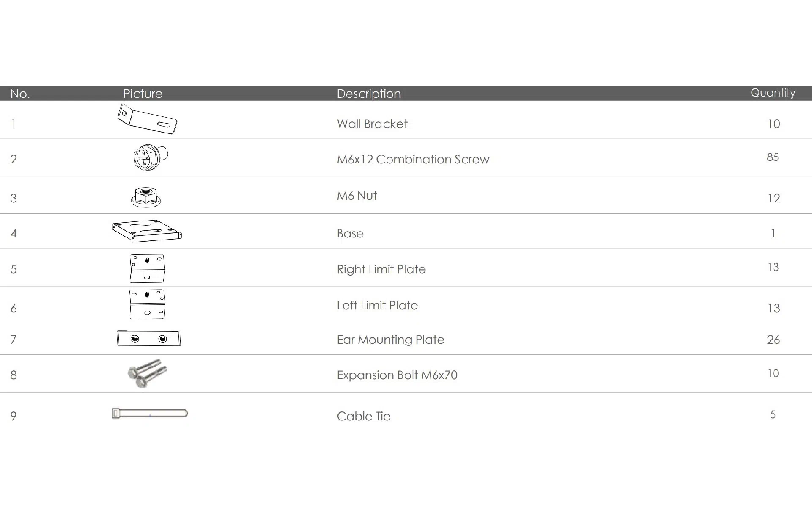Click the M6x12 Combination Screw description
Screen dimensions: 812x508
(413, 159)
